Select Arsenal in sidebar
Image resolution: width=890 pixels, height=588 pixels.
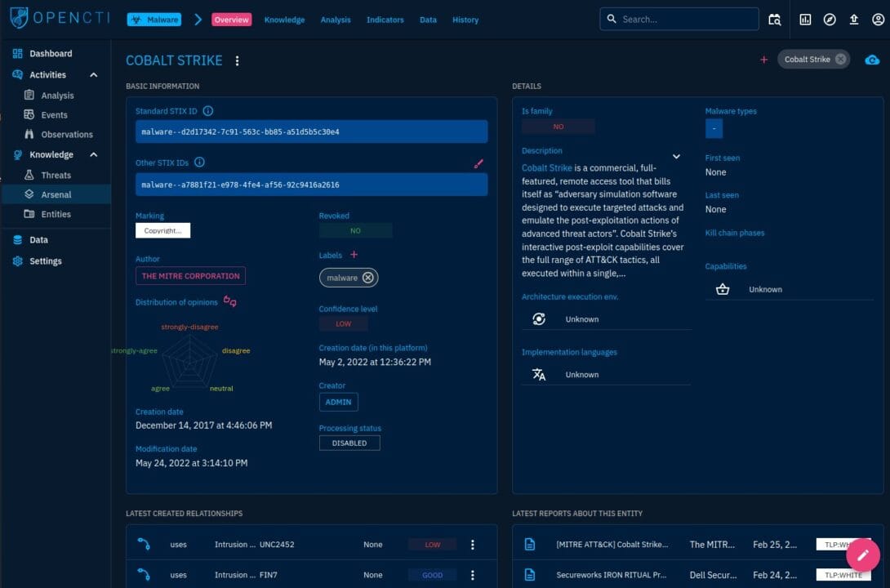click(56, 194)
